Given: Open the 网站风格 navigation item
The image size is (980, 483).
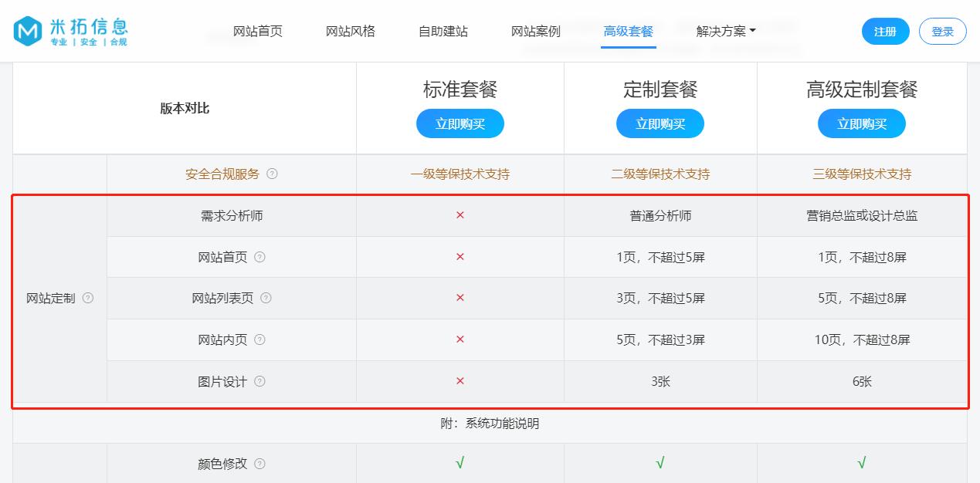Looking at the screenshot, I should (351, 32).
